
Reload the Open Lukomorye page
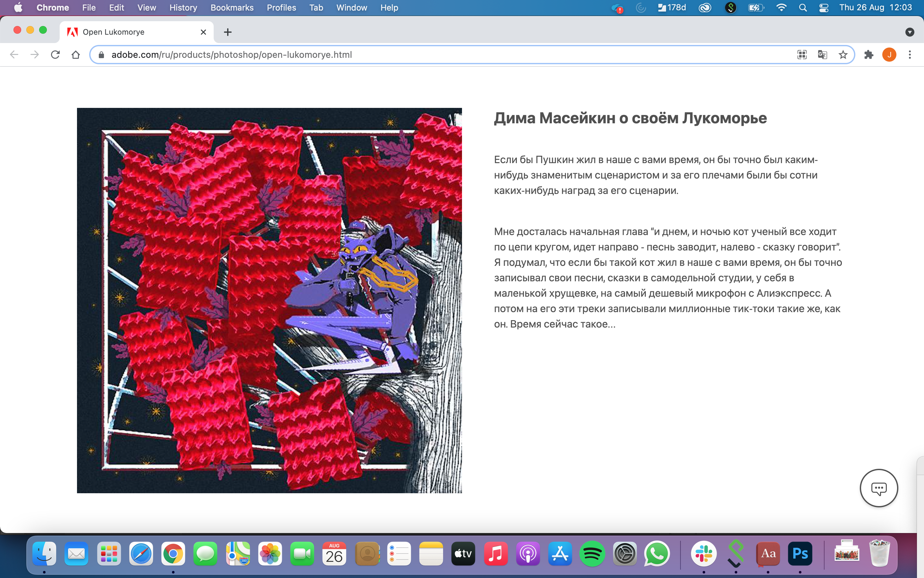click(56, 55)
